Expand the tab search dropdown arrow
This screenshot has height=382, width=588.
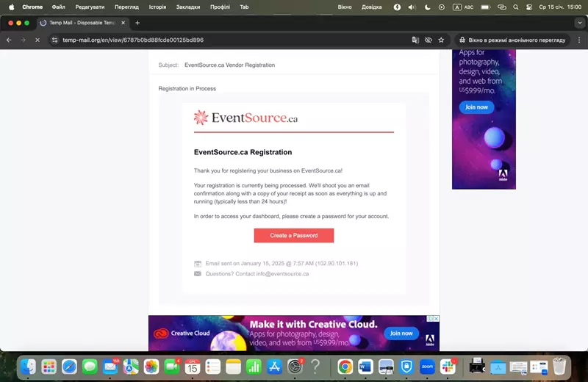pos(579,23)
